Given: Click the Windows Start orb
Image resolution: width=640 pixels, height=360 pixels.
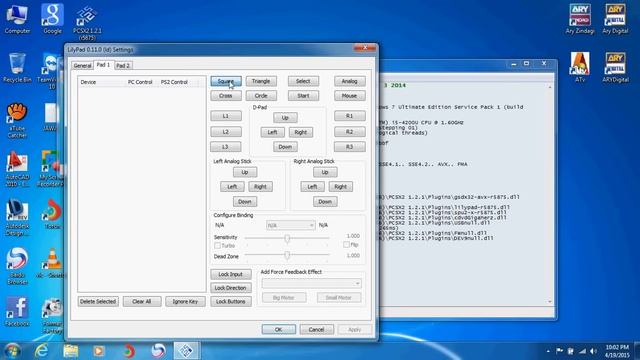Looking at the screenshot, I should pyautogui.click(x=12, y=351).
